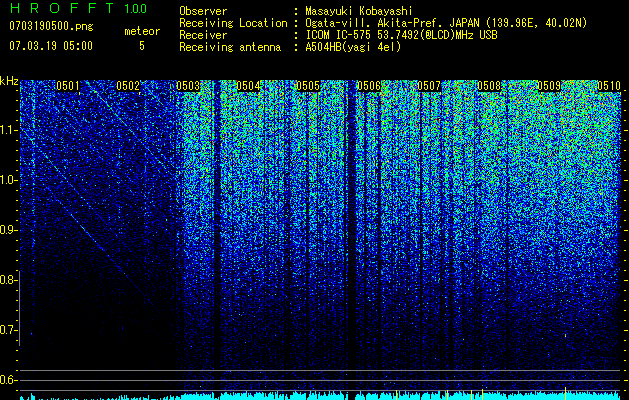
Task: Select the observer name Masayuki Kobayashi
Action: pyautogui.click(x=359, y=11)
